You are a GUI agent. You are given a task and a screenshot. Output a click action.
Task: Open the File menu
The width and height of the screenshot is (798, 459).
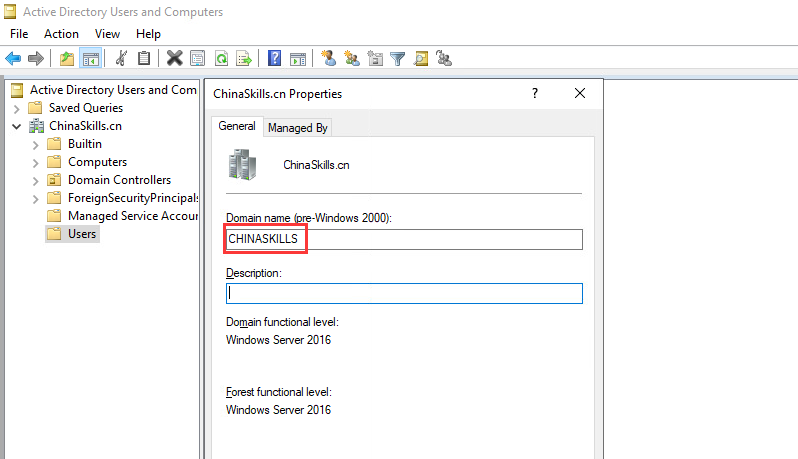click(19, 34)
